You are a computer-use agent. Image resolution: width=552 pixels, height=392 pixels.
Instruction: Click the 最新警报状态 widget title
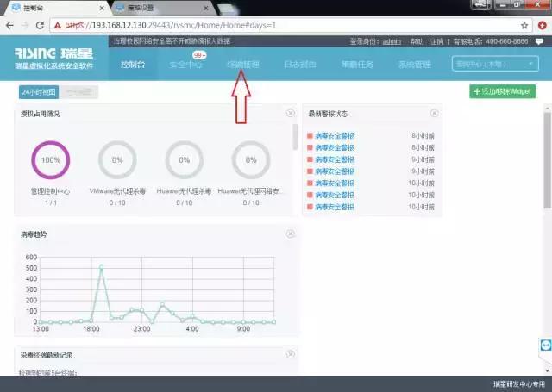coord(328,114)
